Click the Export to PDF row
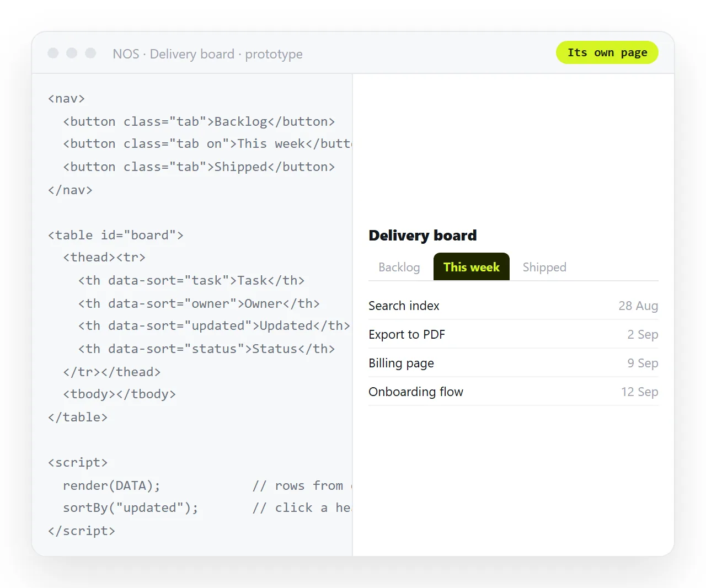 coord(514,334)
